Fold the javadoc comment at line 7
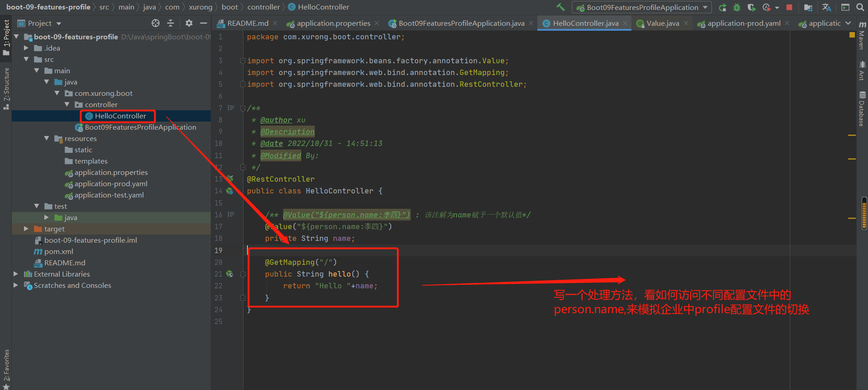 (x=243, y=108)
